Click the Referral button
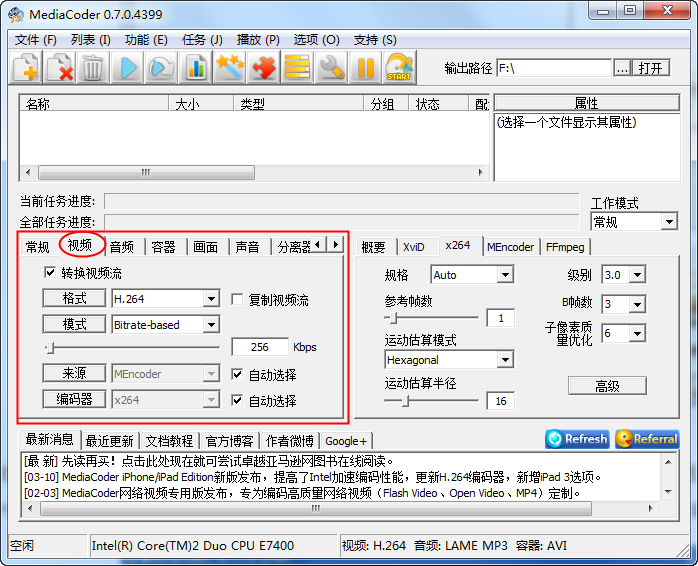The width and height of the screenshot is (698, 566). 647,439
